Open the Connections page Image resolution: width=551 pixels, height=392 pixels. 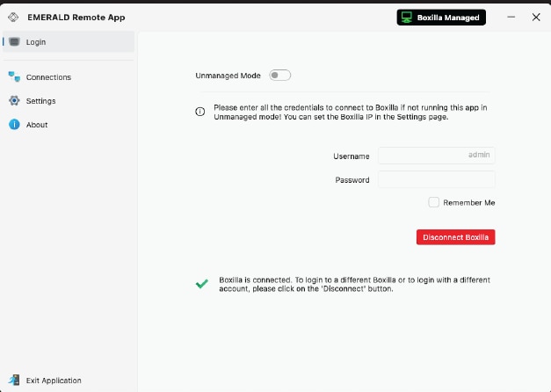(69, 77)
